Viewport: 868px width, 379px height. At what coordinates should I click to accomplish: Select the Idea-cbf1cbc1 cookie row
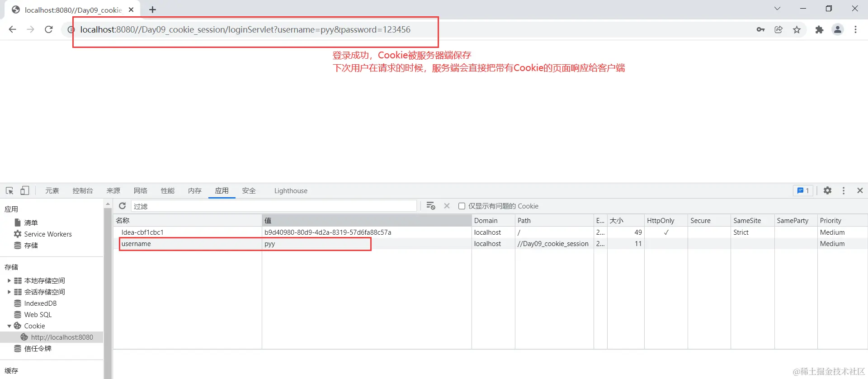click(491, 232)
